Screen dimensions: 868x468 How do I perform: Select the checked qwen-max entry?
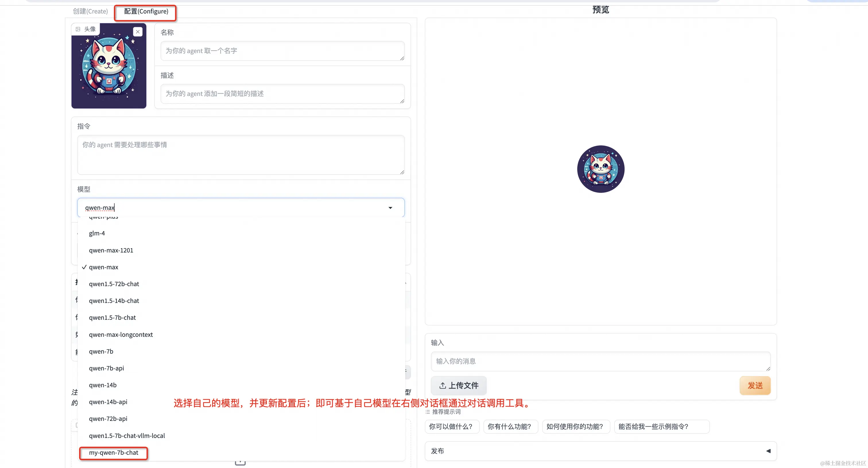103,267
